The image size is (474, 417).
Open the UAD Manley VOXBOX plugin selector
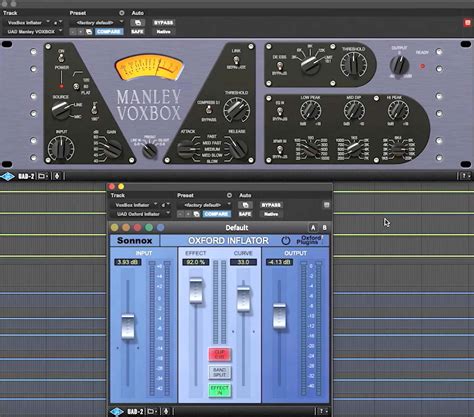point(34,32)
